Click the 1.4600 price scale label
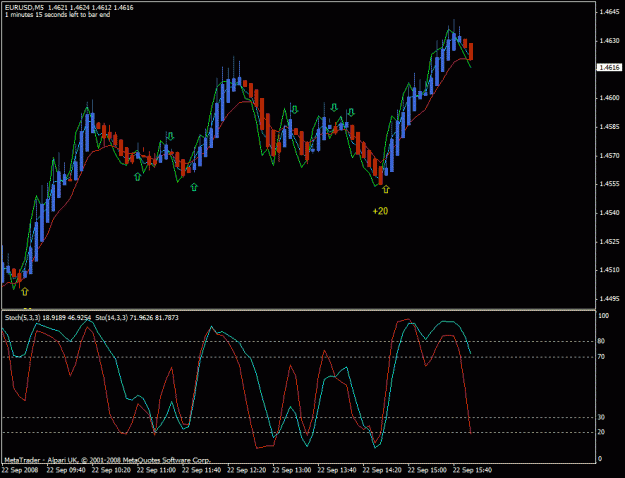The height and width of the screenshot is (478, 625). pyautogui.click(x=609, y=98)
